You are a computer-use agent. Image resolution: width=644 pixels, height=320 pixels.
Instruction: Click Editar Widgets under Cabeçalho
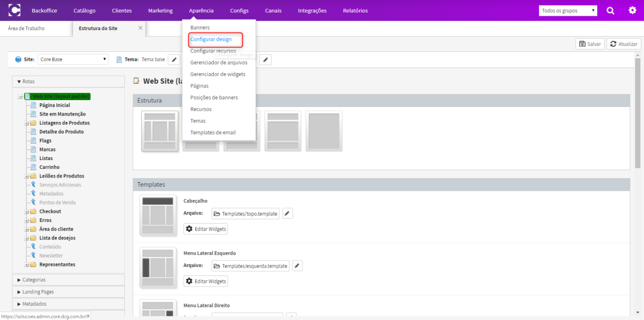point(206,229)
